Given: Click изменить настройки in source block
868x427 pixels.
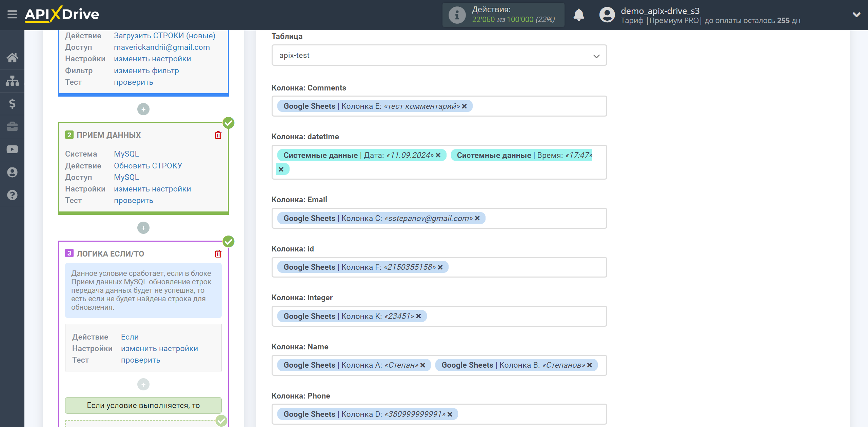Looking at the screenshot, I should point(152,59).
